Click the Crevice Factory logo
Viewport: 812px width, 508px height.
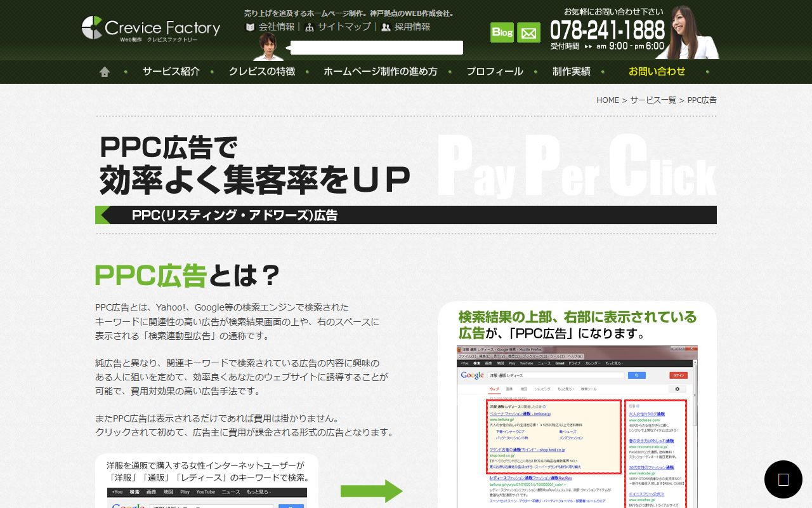point(150,29)
